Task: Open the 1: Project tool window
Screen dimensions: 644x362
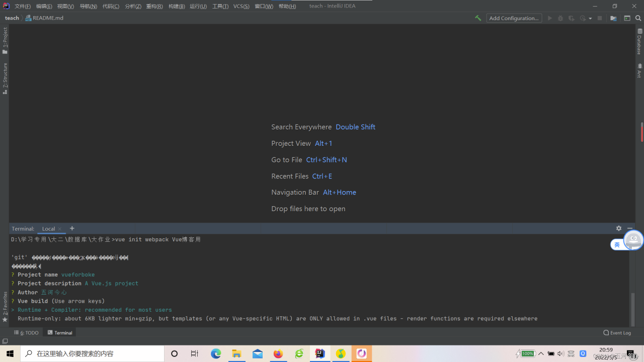Action: coord(5,41)
